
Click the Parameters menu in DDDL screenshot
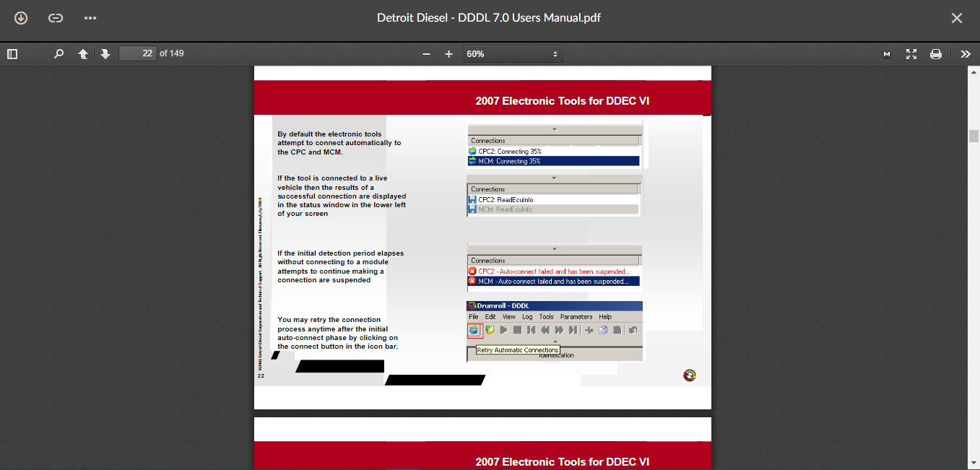[576, 317]
